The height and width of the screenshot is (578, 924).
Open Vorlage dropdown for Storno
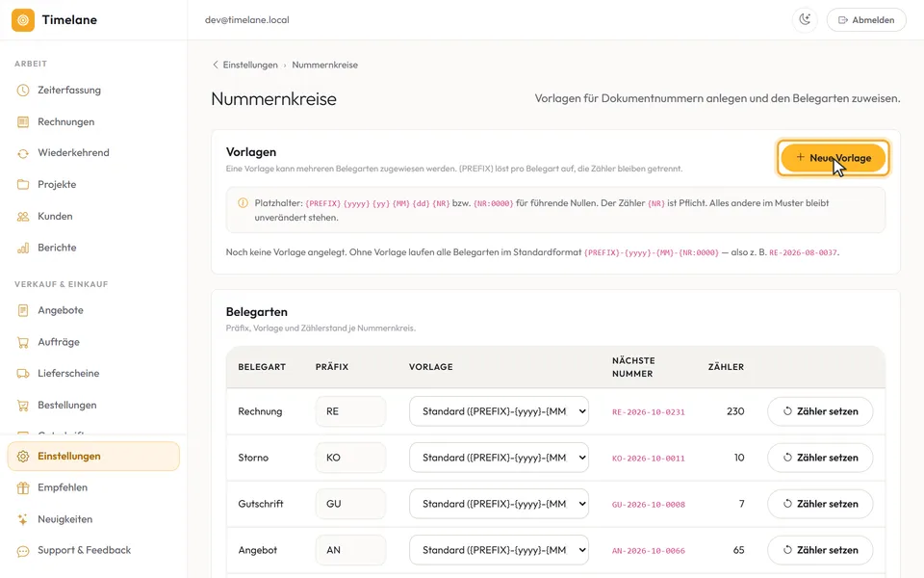point(500,458)
